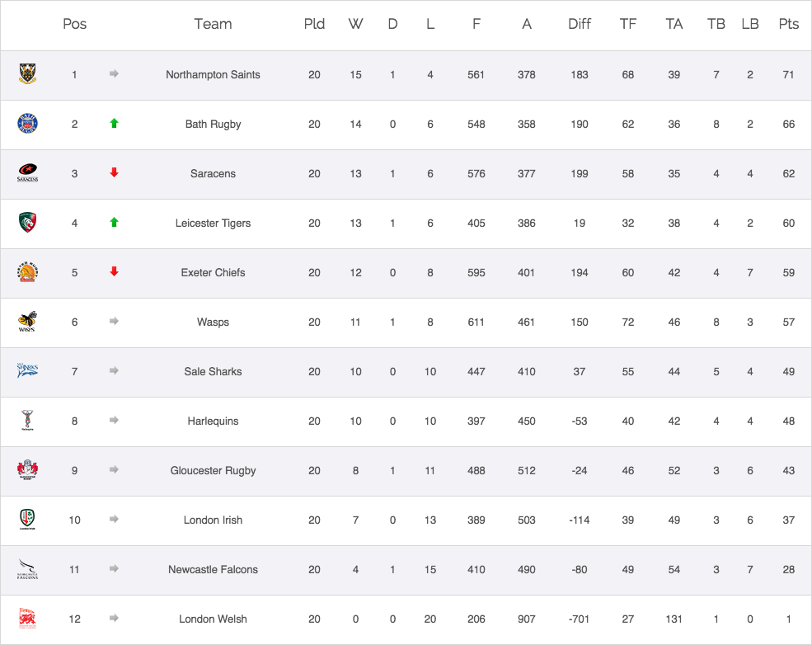
Task: Click the Leicester Tigers crest
Action: (27, 223)
